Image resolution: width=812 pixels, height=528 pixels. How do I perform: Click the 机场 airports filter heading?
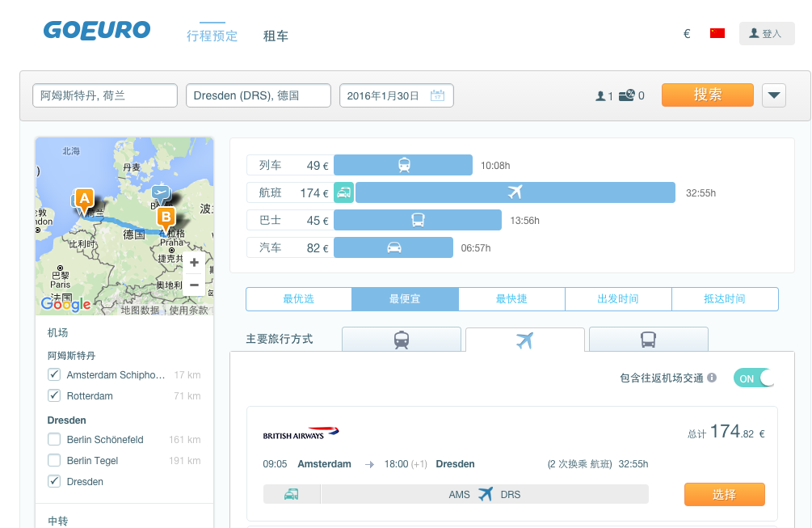coord(57,332)
